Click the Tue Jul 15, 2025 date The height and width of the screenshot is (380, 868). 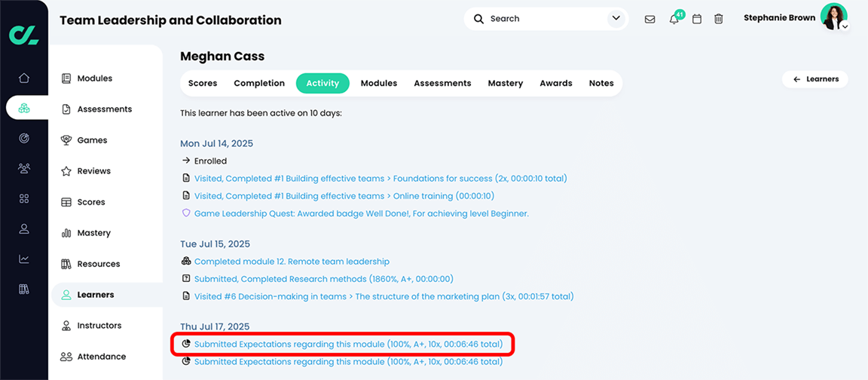215,244
